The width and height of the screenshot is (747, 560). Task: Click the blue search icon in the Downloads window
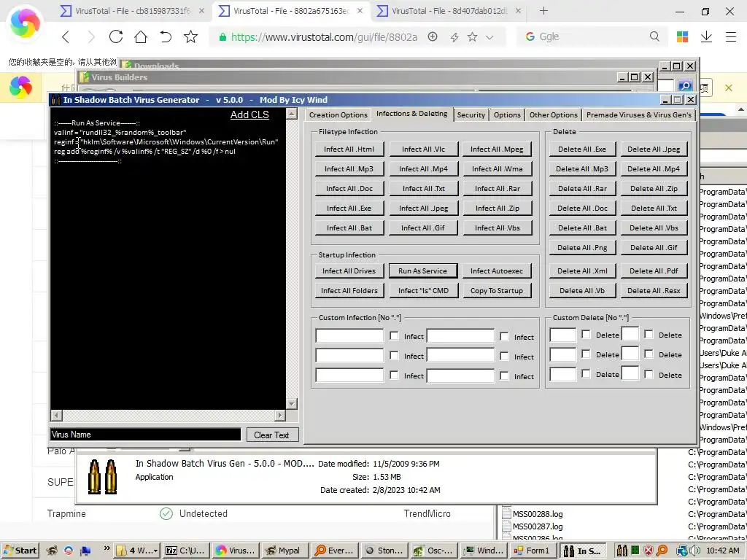point(684,86)
